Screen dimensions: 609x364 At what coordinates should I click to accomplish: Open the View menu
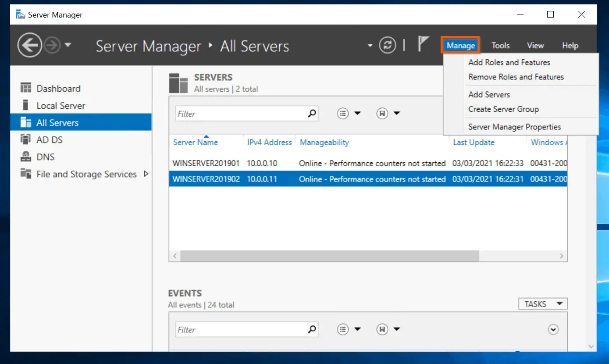pos(535,46)
